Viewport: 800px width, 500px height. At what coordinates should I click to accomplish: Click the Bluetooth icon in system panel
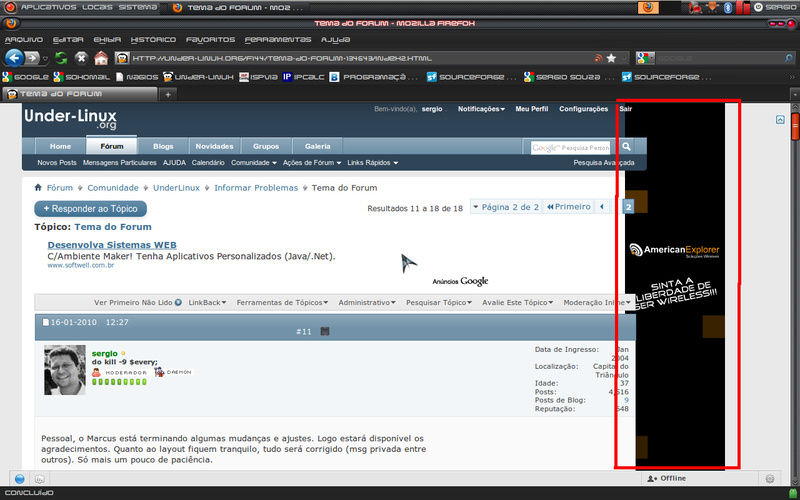pyautogui.click(x=728, y=7)
